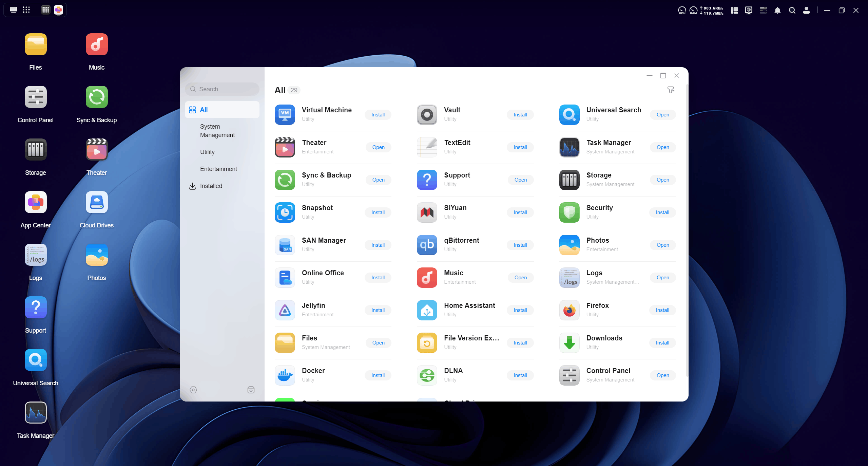Click the user account icon in top bar
This screenshot has width=868, height=466.
pyautogui.click(x=806, y=10)
